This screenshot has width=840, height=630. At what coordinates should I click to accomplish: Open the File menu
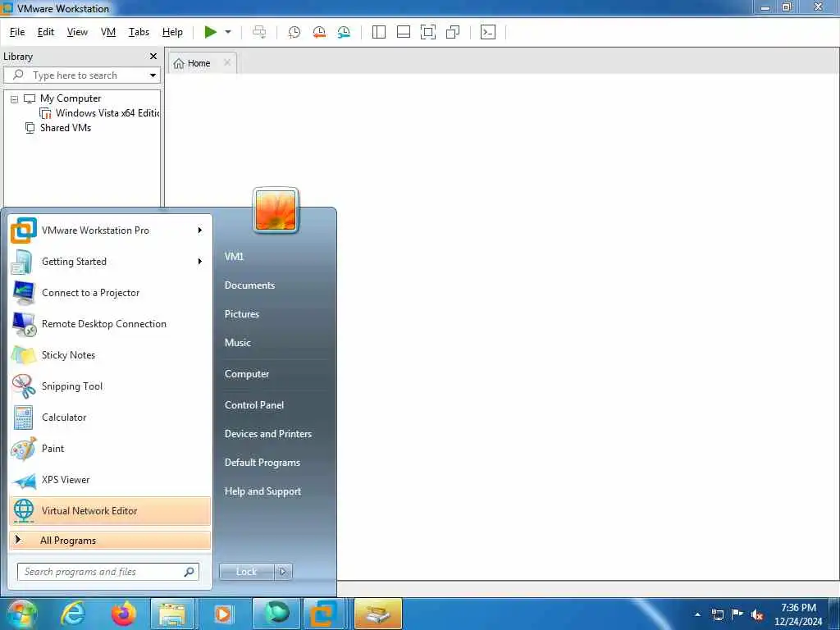pos(17,32)
